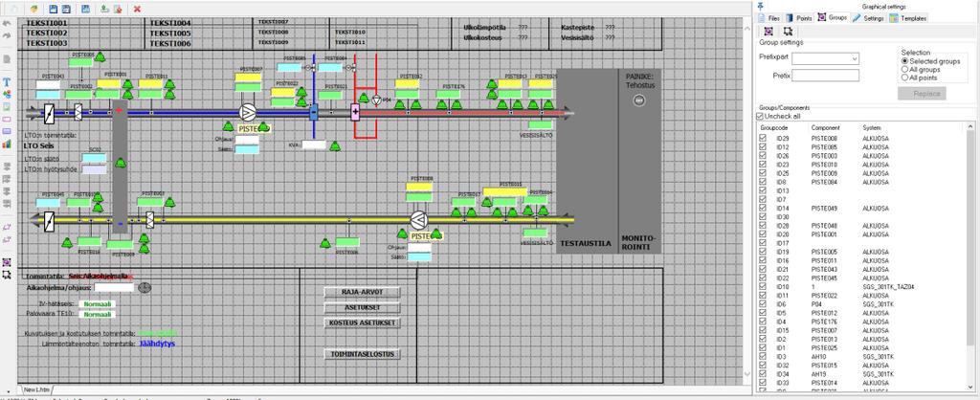980x400 pixels.
Task: Select the 'All groups' radio button
Action: coord(904,69)
